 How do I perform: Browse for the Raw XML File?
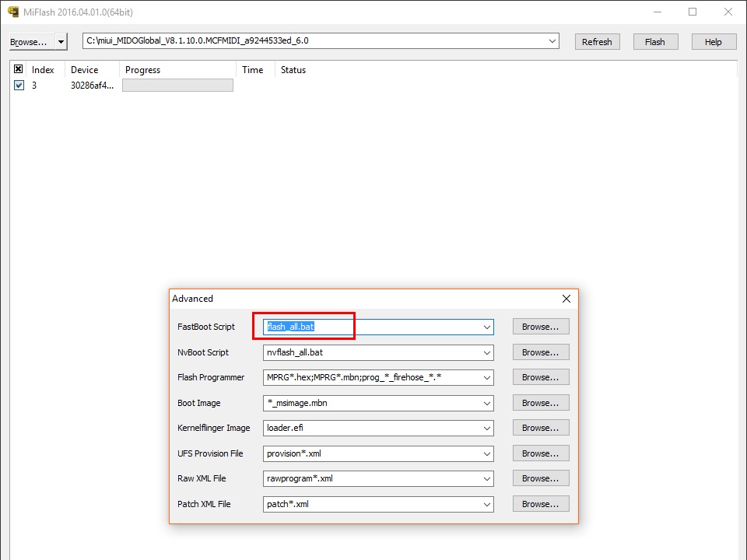coord(541,478)
